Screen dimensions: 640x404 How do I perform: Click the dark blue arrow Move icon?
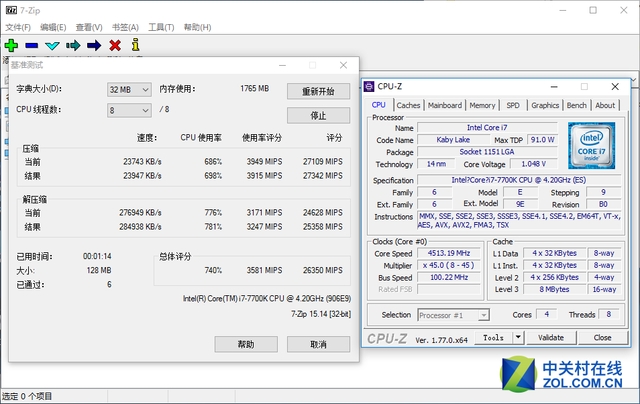pyautogui.click(x=94, y=45)
